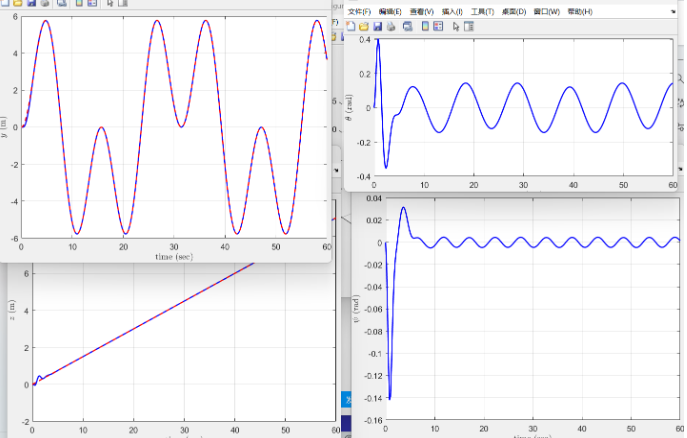Open the 插入(I) Insert menu
The width and height of the screenshot is (687, 438).
tap(452, 12)
